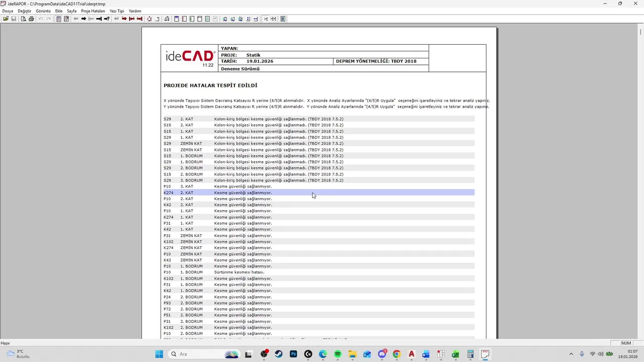Click the solid black right arrow icon
Image resolution: width=644 pixels, height=362 pixels.
click(84, 19)
